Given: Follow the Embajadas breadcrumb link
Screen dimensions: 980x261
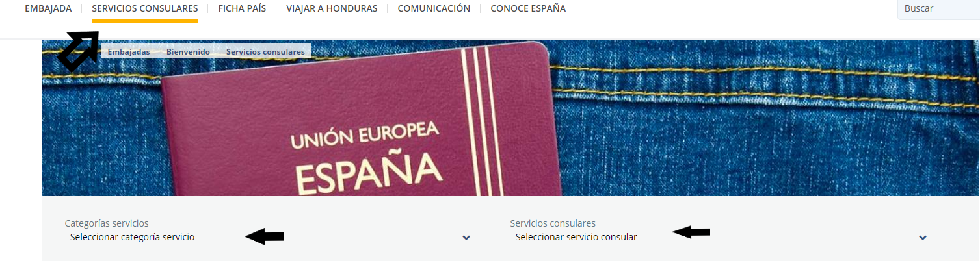Looking at the screenshot, I should click(x=129, y=51).
